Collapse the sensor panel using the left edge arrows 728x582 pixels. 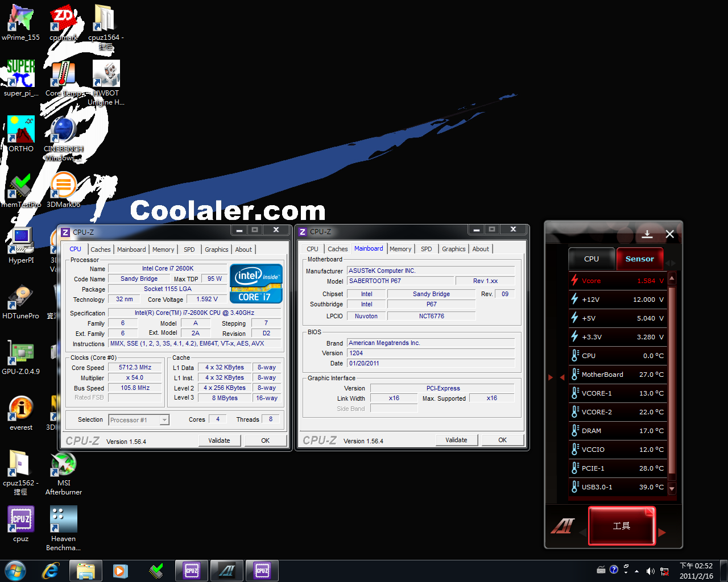pyautogui.click(x=562, y=377)
